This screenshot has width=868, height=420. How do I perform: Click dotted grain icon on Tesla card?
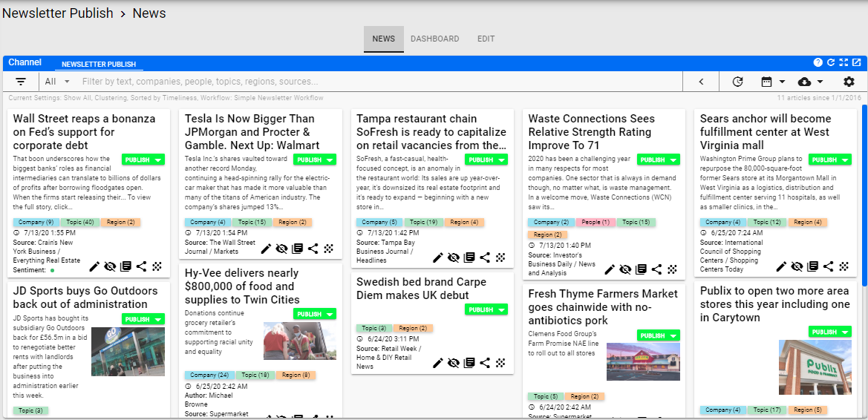pos(329,249)
